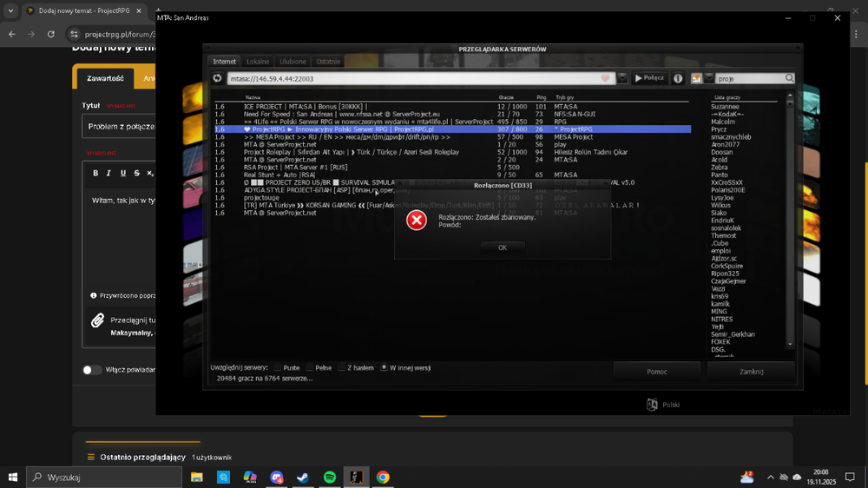Enable the Włącz powiadomienia switch
The height and width of the screenshot is (488, 868).
(91, 369)
